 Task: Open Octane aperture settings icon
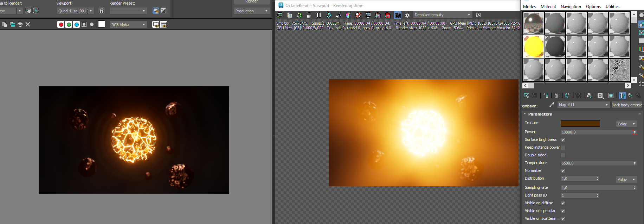407,15
